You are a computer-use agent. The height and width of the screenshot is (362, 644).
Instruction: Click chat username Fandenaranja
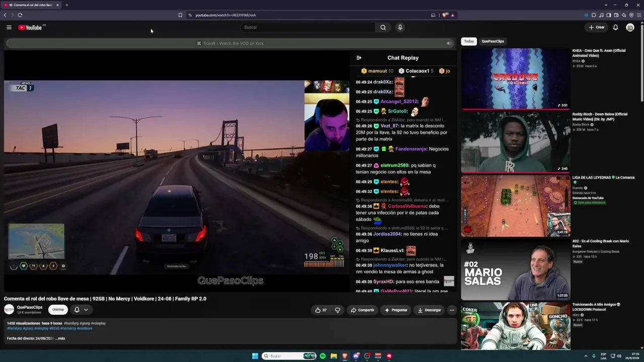click(411, 149)
